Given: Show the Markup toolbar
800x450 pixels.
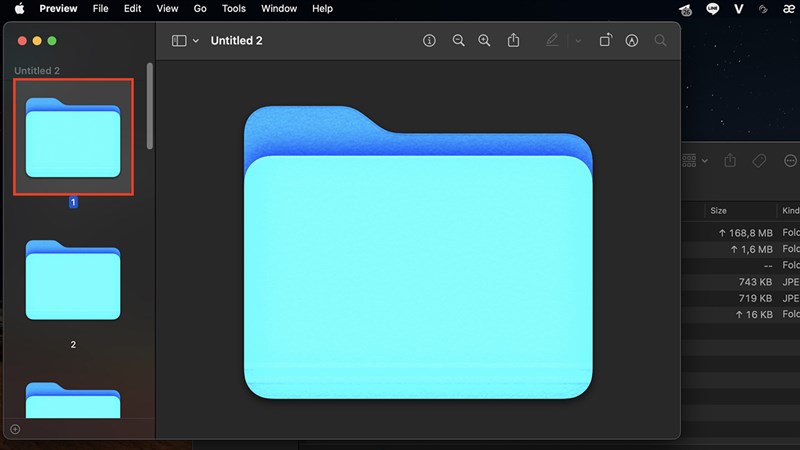Looking at the screenshot, I should (632, 41).
